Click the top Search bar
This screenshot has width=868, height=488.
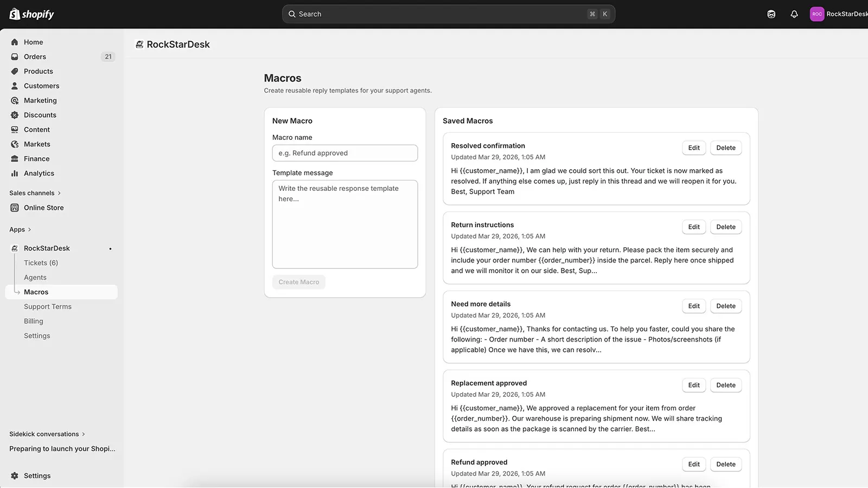pyautogui.click(x=449, y=14)
